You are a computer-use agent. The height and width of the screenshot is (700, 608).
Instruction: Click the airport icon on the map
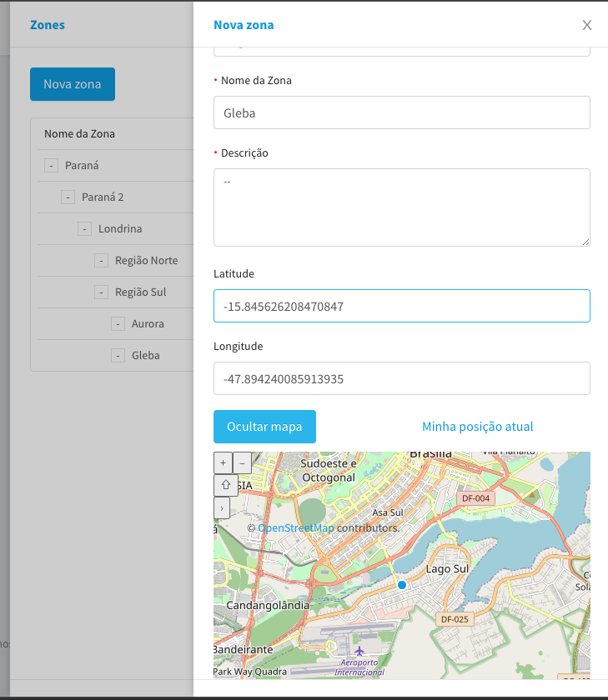pyautogui.click(x=359, y=650)
